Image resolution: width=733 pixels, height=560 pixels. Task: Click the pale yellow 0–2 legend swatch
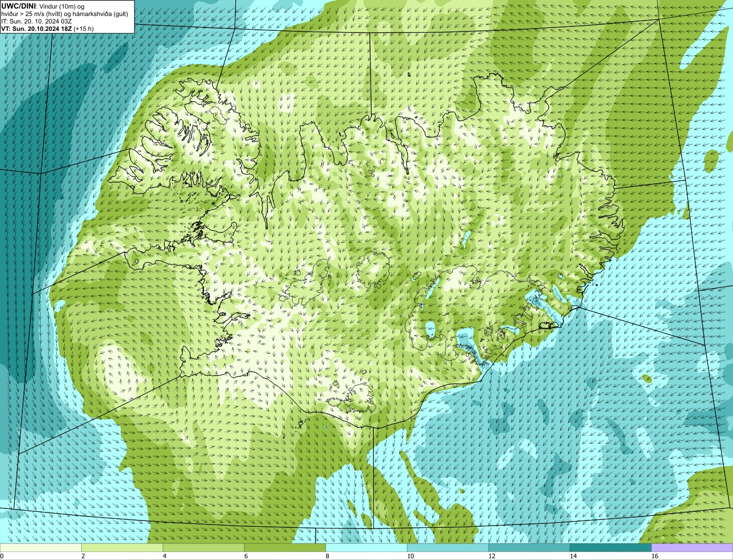tap(41, 547)
